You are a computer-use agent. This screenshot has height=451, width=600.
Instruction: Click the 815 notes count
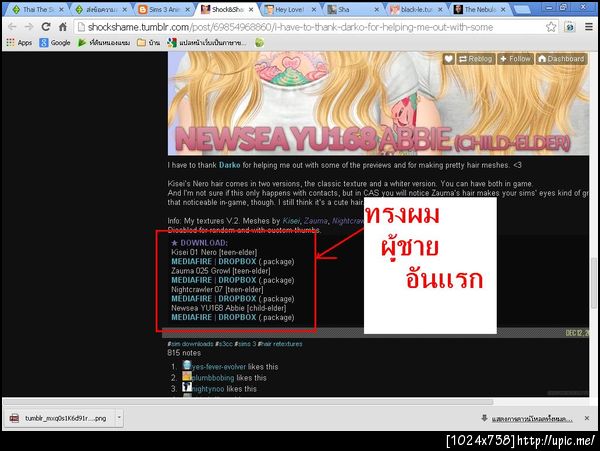point(184,353)
